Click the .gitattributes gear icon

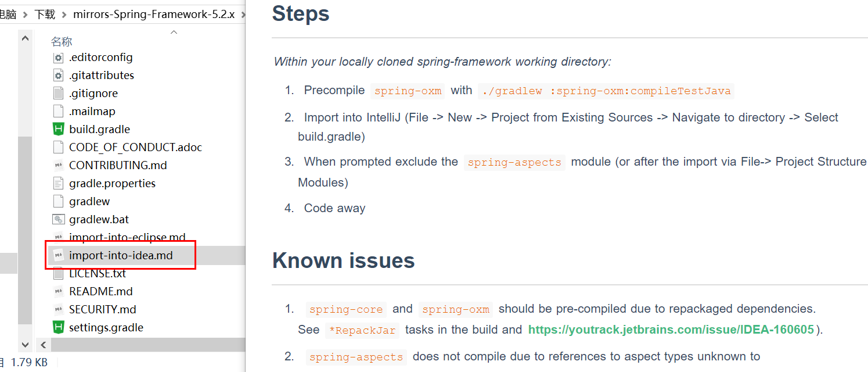tap(58, 76)
